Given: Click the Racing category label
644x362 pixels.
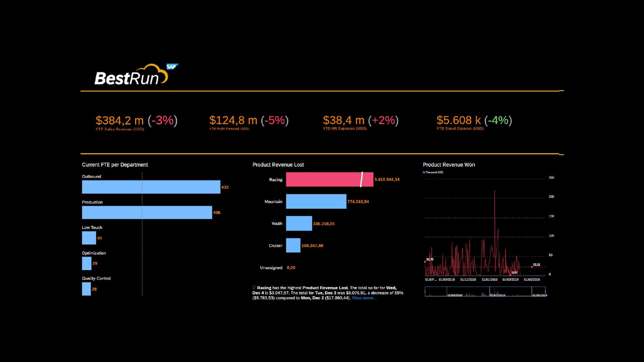Looking at the screenshot, I should [276, 180].
